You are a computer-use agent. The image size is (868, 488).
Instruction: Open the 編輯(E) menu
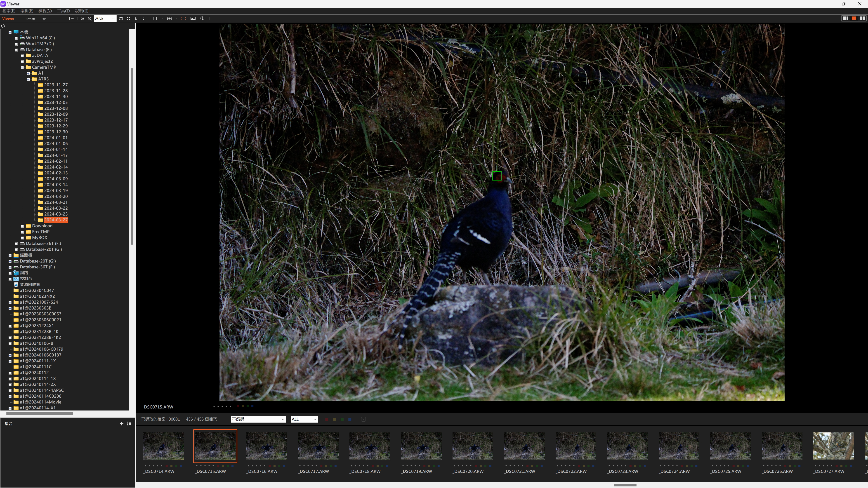[27, 11]
